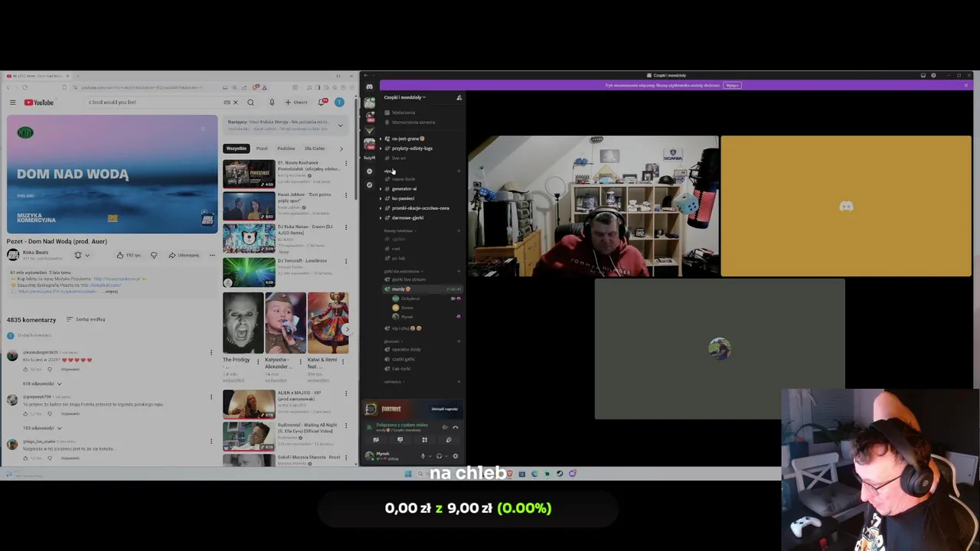This screenshot has height=551, width=980.
Task: Clear the YouTube search field text
Action: (x=235, y=103)
